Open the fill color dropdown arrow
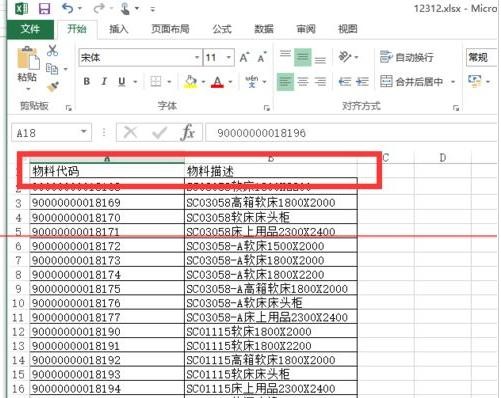This screenshot has width=501, height=398. [x=203, y=82]
